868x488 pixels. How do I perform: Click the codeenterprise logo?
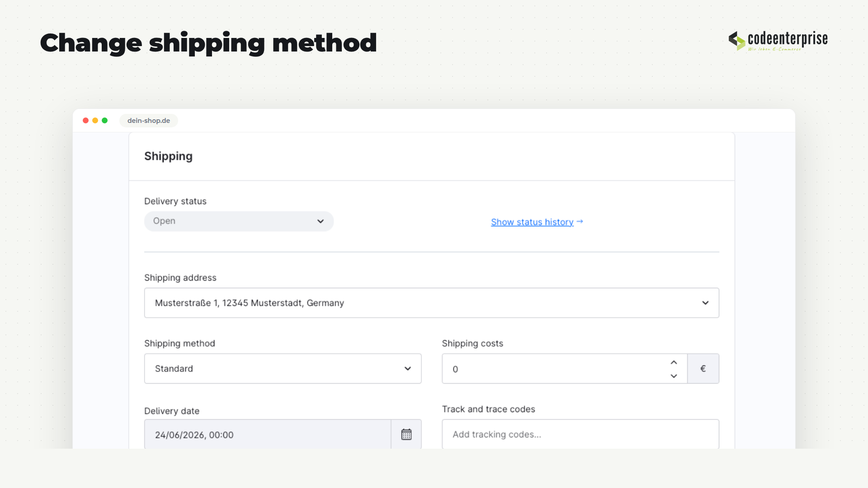click(x=778, y=41)
